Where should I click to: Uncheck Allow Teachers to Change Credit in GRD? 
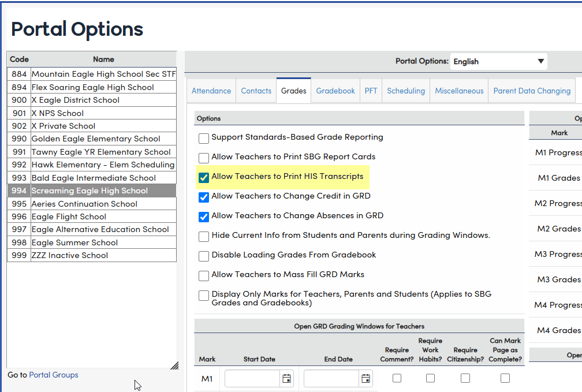[204, 197]
